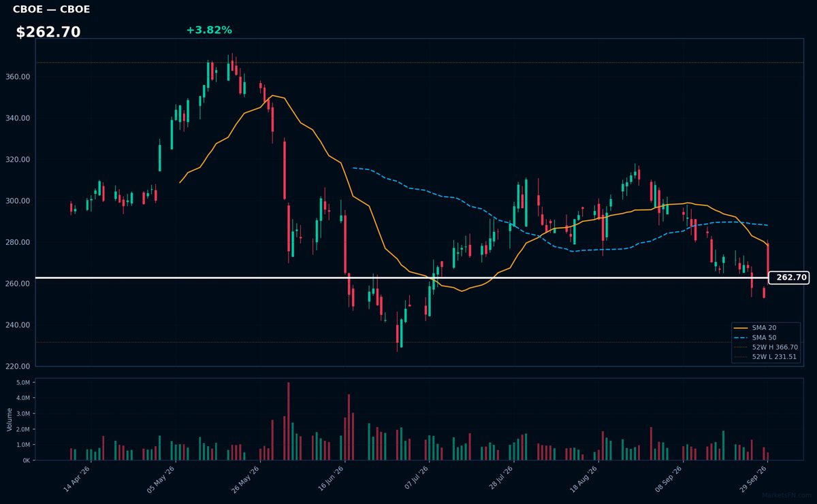Select the SMA 50 legend entry
817x504 pixels.
pyautogui.click(x=764, y=337)
